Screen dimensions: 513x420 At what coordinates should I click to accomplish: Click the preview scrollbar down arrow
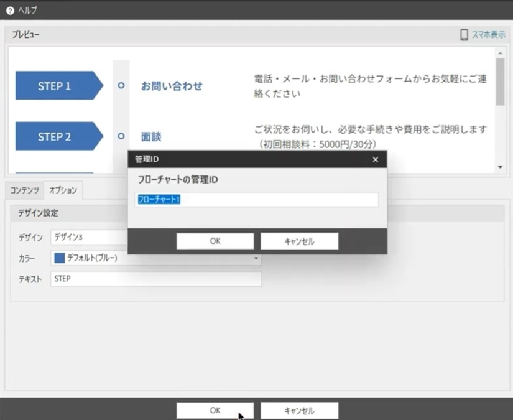[500, 167]
